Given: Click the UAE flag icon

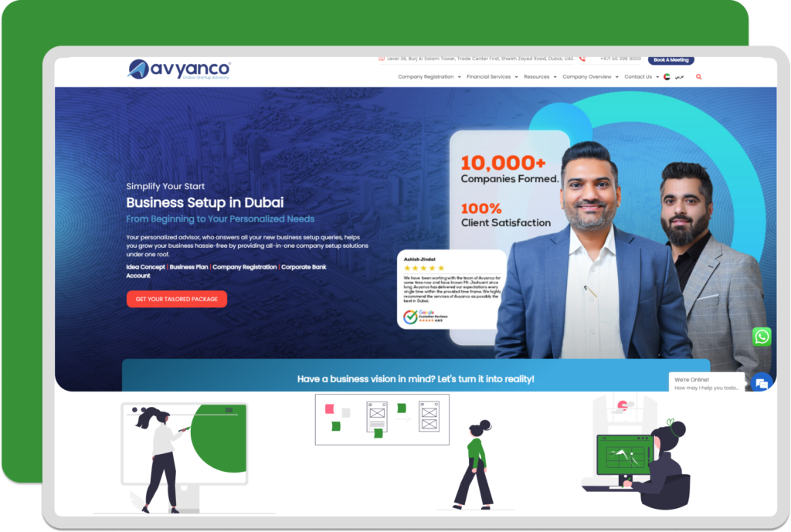Looking at the screenshot, I should click(x=667, y=77).
